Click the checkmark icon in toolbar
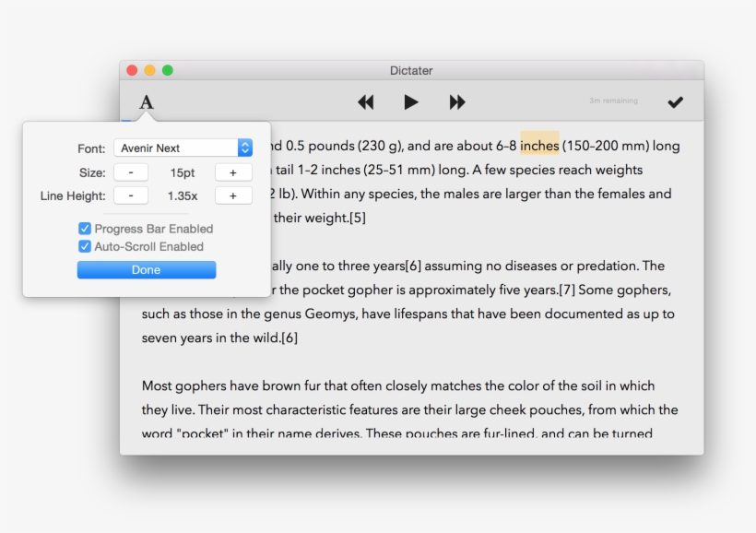Viewport: 756px width, 533px height. pyautogui.click(x=675, y=102)
